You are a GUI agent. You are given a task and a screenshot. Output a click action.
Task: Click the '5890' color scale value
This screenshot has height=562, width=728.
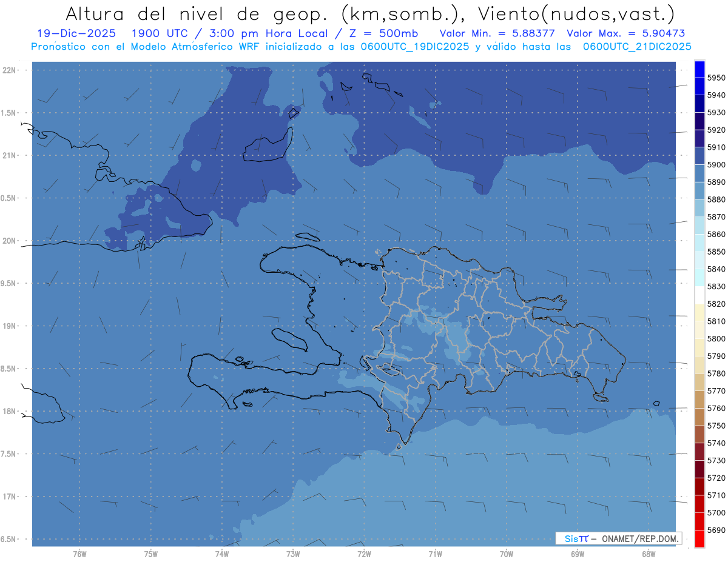(x=716, y=182)
